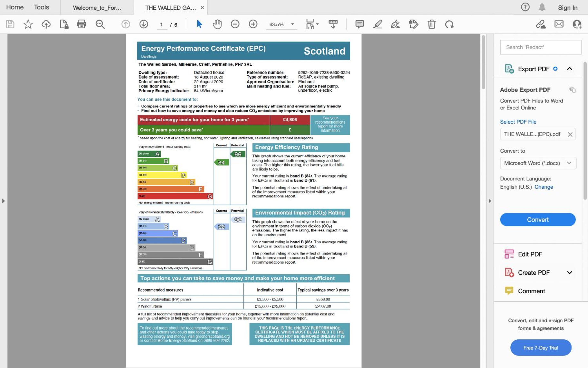Image resolution: width=588 pixels, height=368 pixels.
Task: Collapse the Export PDF panel section
Action: [x=570, y=69]
